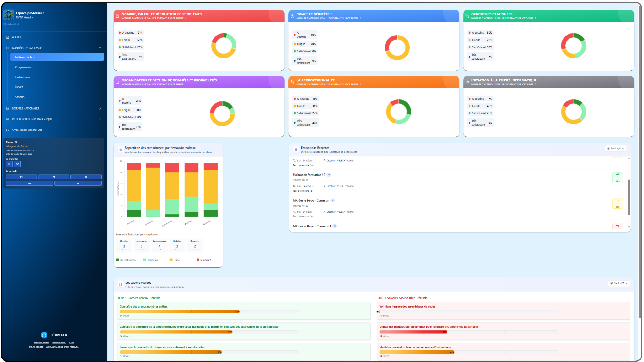This screenshot has height=362, width=644.
Task: Click the Synchronisation GAR sync icon
Action: tap(8, 130)
